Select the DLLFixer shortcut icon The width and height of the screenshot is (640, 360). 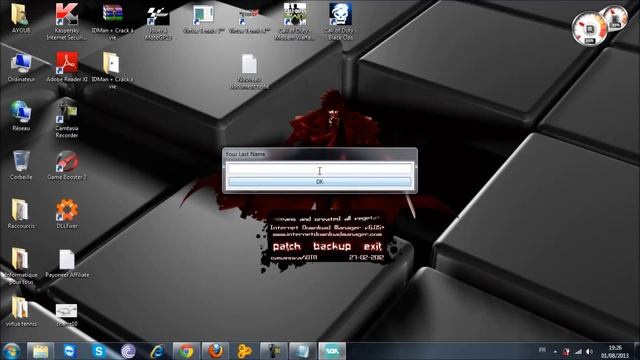[x=67, y=213]
